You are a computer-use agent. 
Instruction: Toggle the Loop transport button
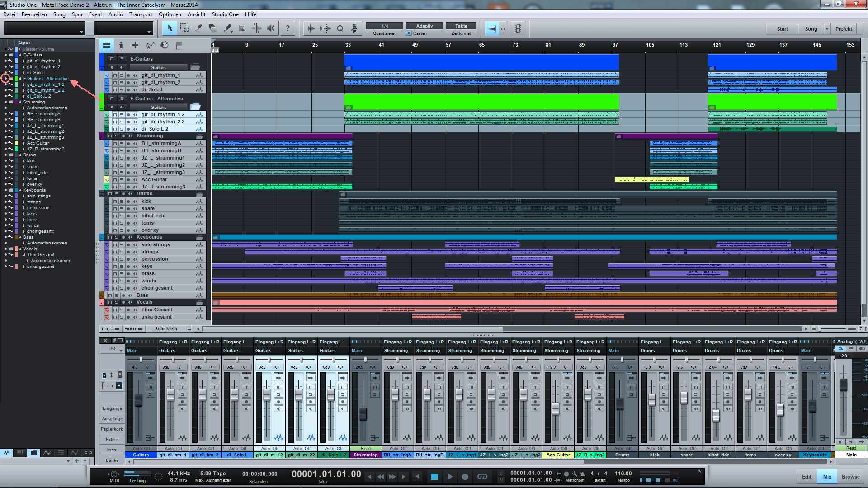[x=482, y=476]
